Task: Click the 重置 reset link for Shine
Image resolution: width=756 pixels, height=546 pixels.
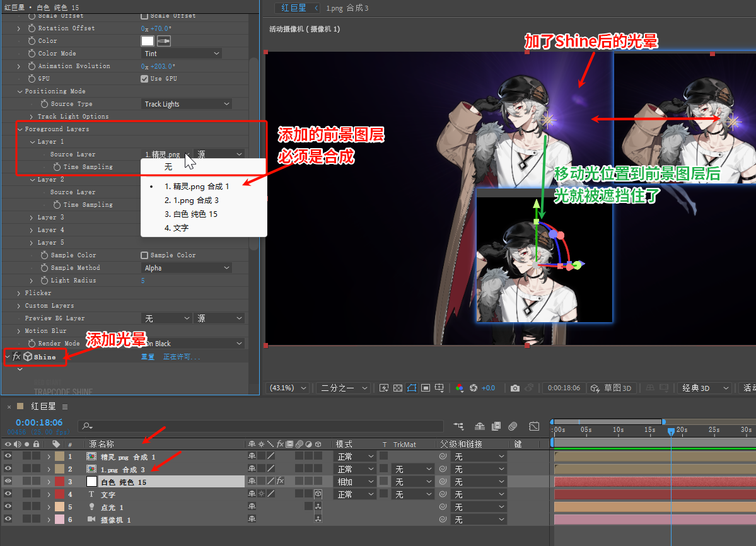Action: [x=148, y=357]
